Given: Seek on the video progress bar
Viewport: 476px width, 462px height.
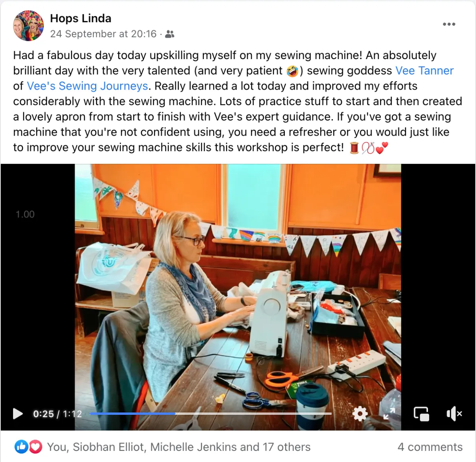Looking at the screenshot, I should [x=211, y=414].
